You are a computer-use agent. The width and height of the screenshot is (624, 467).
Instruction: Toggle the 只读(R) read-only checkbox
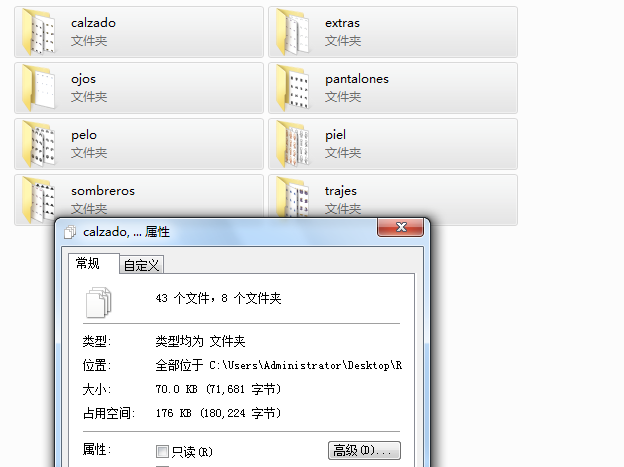click(x=162, y=451)
